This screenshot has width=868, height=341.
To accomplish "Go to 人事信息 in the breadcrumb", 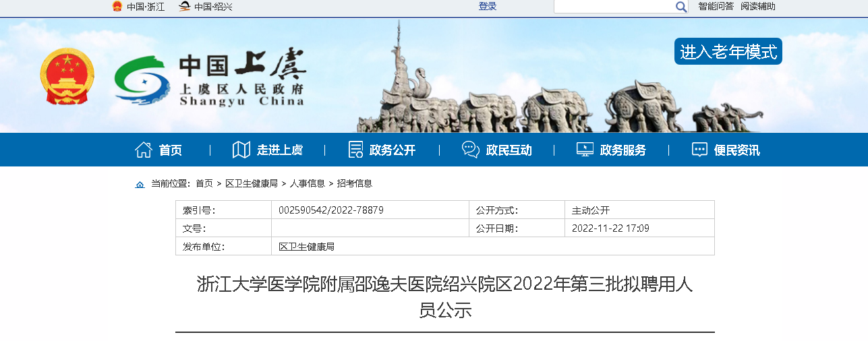I will click(308, 183).
